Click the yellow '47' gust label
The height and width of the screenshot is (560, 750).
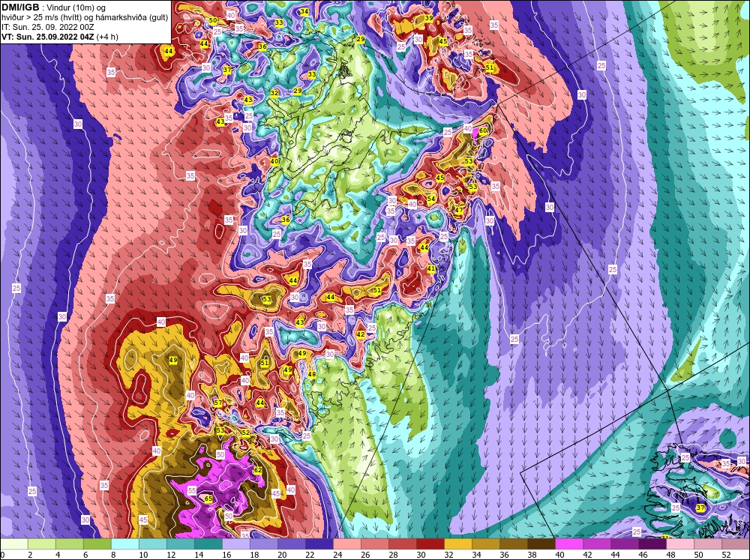point(459,210)
